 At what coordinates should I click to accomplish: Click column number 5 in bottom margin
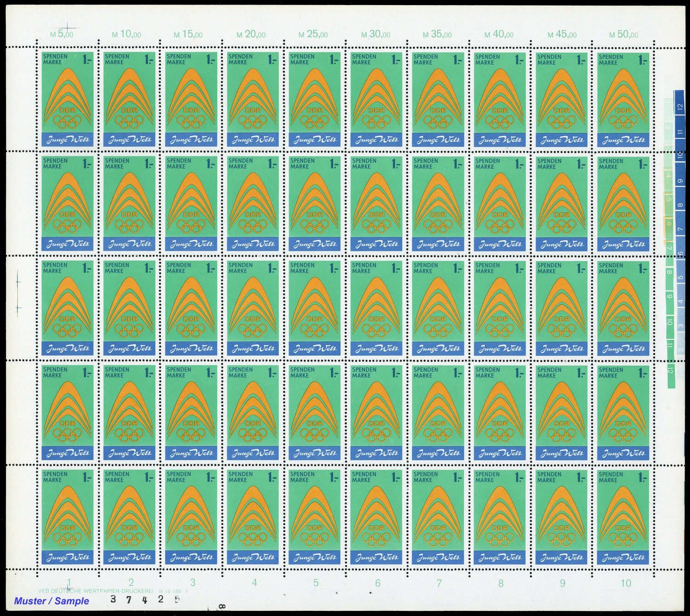pyautogui.click(x=316, y=582)
